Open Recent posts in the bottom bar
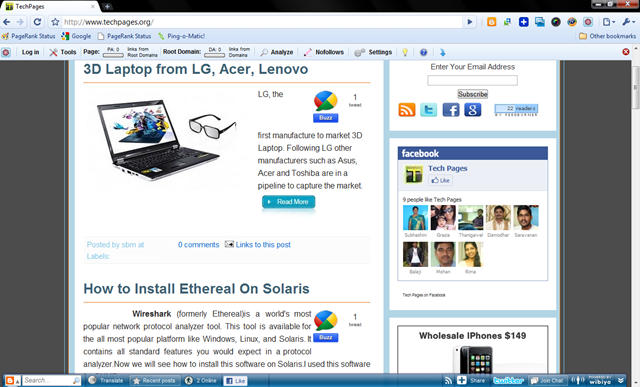The image size is (640, 387). pyautogui.click(x=154, y=380)
